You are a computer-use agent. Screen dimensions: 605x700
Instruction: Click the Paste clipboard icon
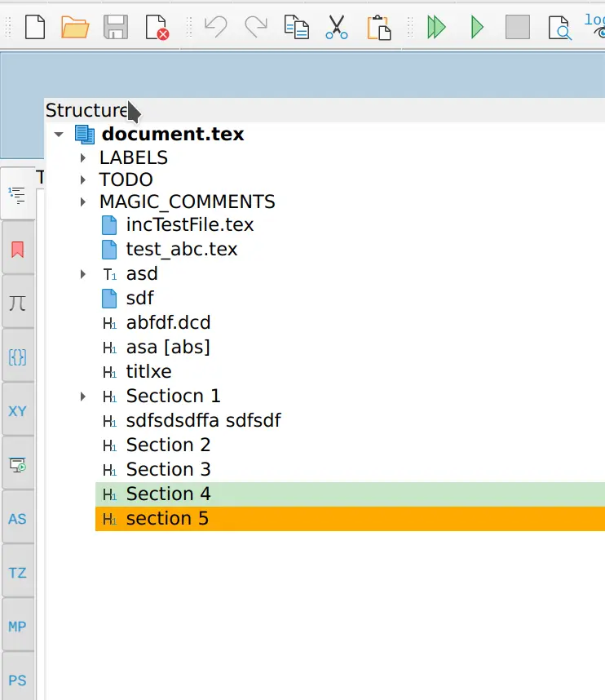coord(378,27)
